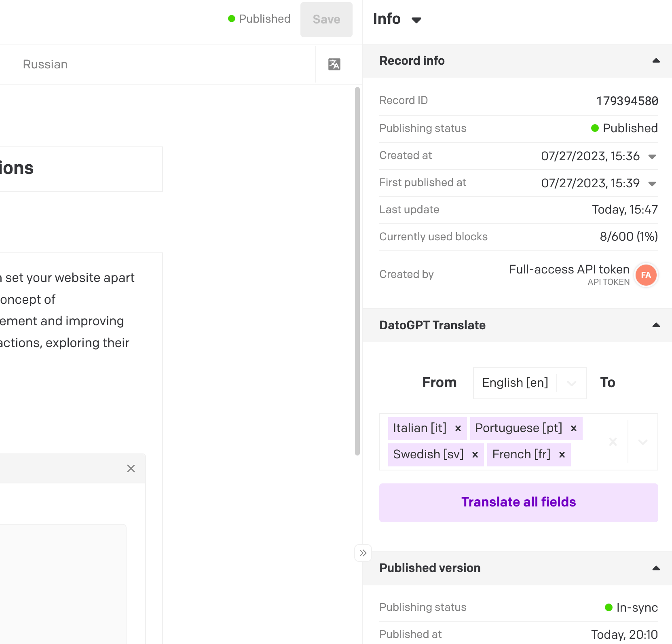
Task: Collapse the sidebar with double-chevron icon
Action: click(x=363, y=553)
